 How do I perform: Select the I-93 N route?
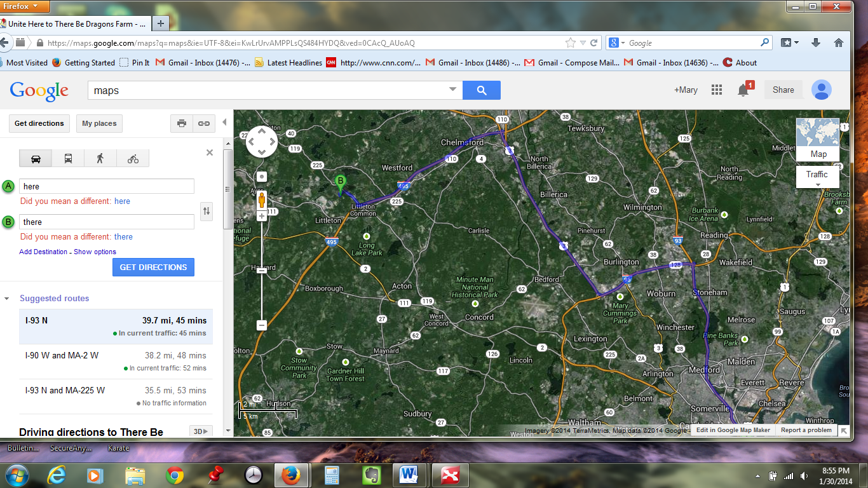(x=116, y=327)
